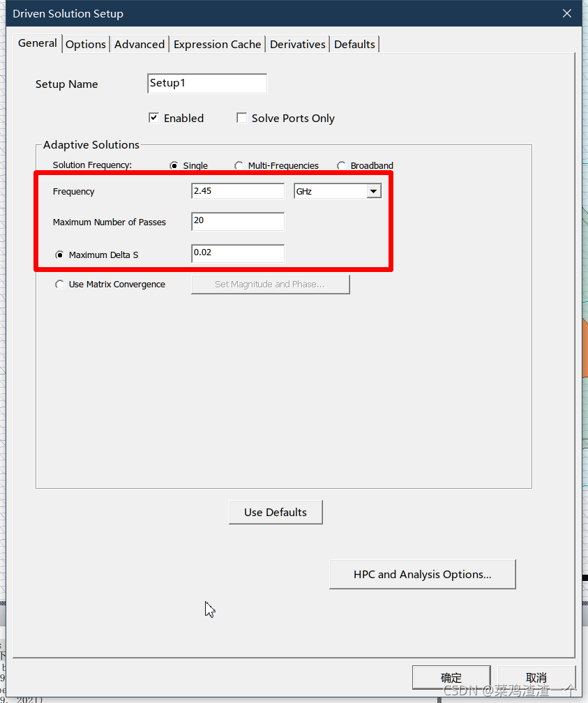Image resolution: width=588 pixels, height=703 pixels.
Task: Open HPC and Analysis Options
Action: tap(423, 575)
